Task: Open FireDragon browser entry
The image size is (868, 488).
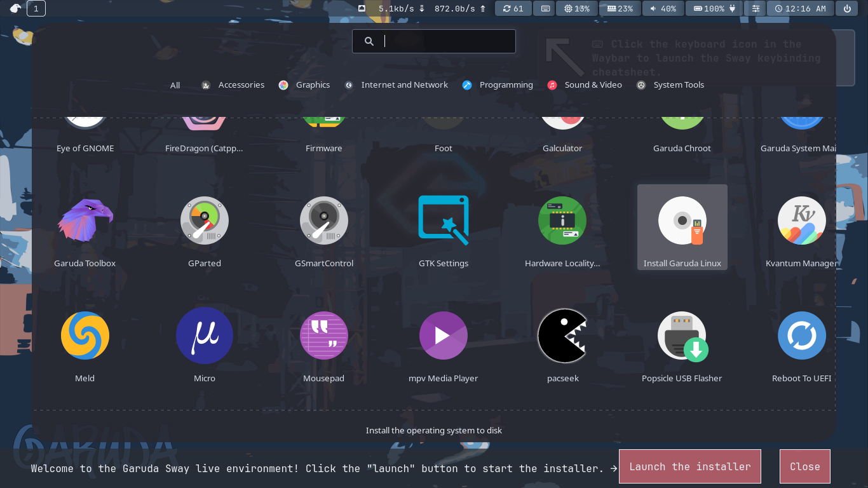Action: [x=205, y=137]
